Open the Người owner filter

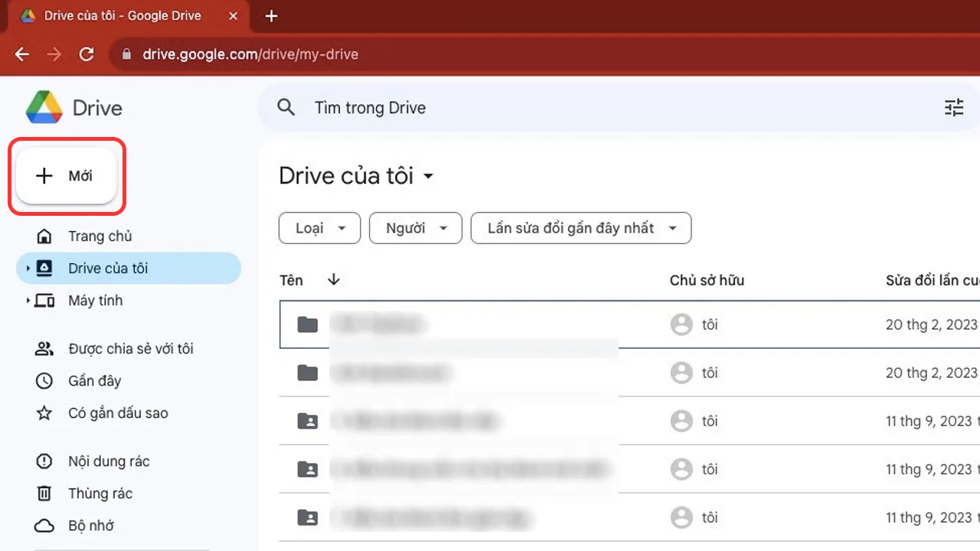click(415, 227)
